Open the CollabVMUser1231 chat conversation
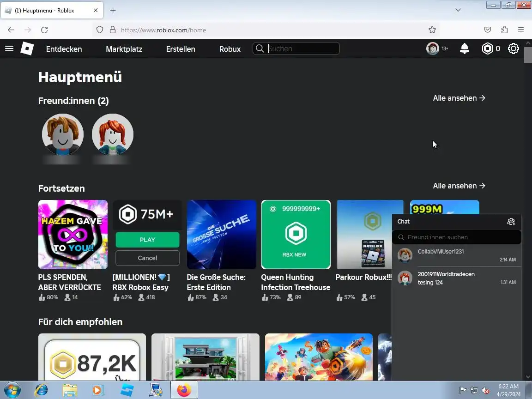Image resolution: width=532 pixels, height=399 pixels. pos(456,255)
